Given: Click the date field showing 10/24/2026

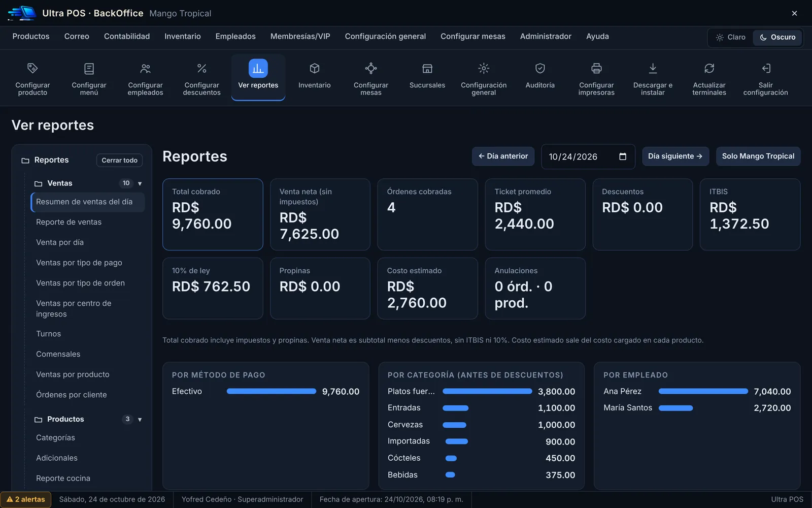Looking at the screenshot, I should (588, 156).
